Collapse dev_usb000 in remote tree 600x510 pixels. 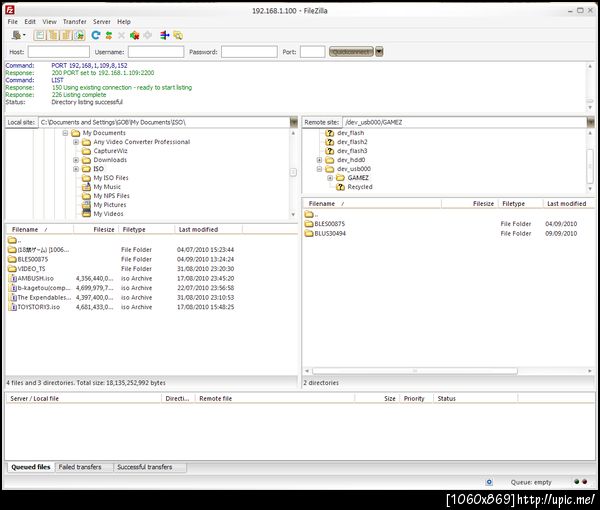click(319, 169)
